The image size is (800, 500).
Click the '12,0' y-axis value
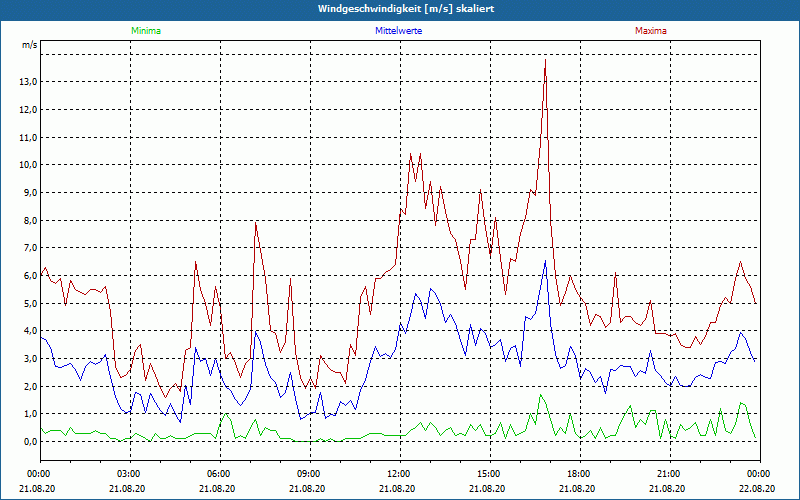29,110
